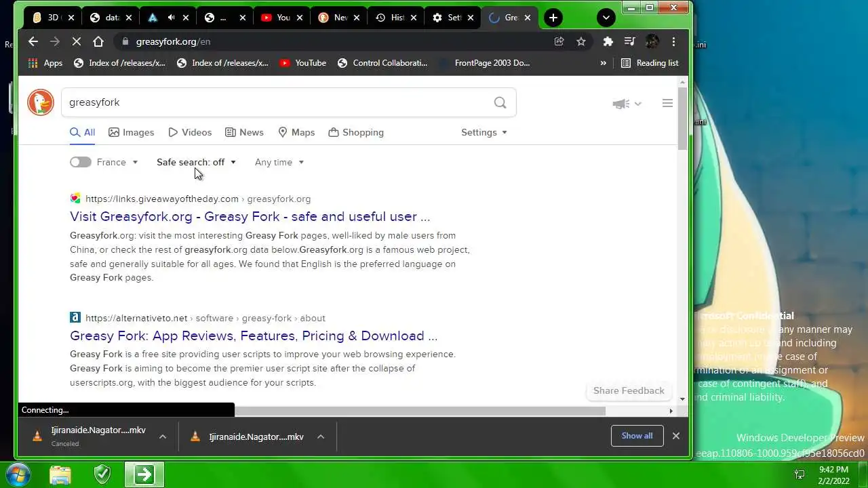Screen dimensions: 868x488
Task: Open the Reading list
Action: click(x=650, y=63)
